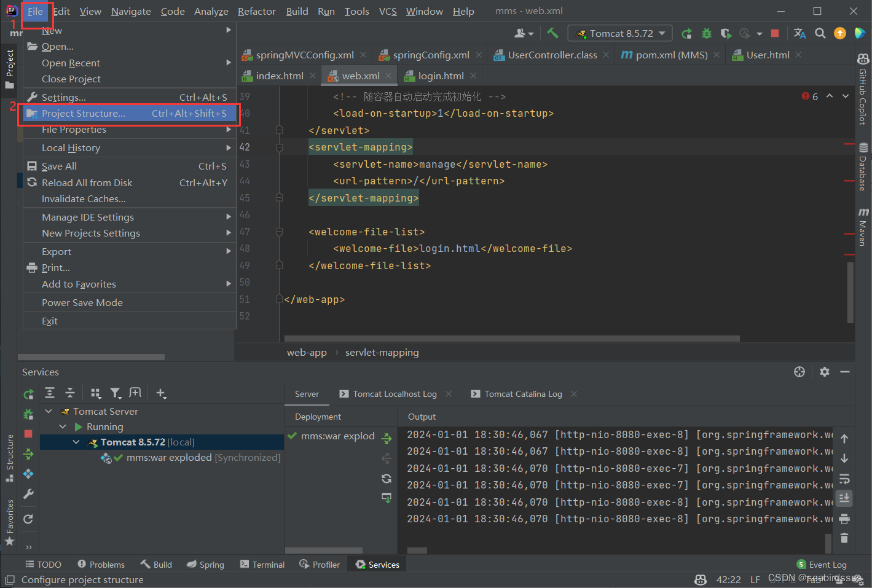Close the pom.xml (MMS) tab
Viewport: 872px width, 588px height.
coord(717,55)
